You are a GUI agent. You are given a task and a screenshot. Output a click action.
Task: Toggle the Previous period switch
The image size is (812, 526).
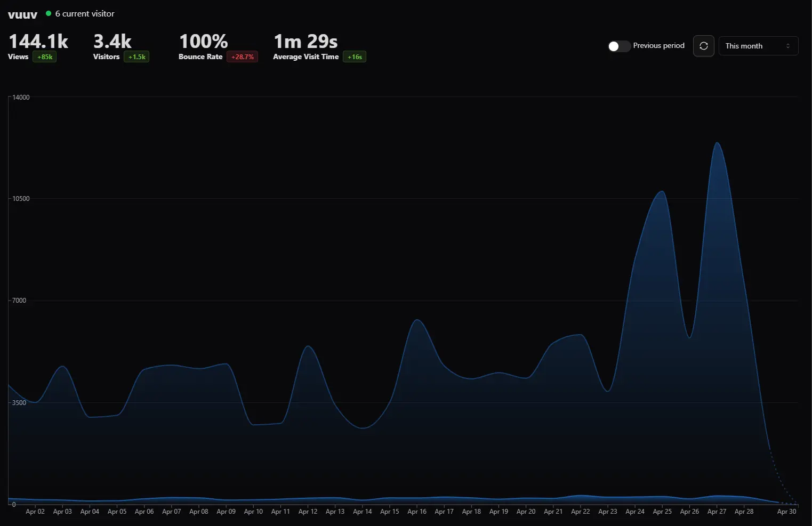tap(619, 46)
